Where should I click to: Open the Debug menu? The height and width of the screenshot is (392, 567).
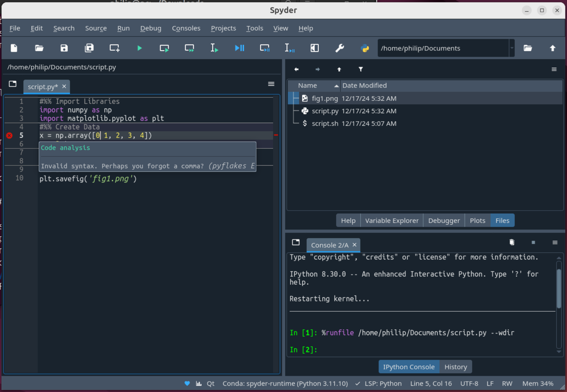(151, 28)
